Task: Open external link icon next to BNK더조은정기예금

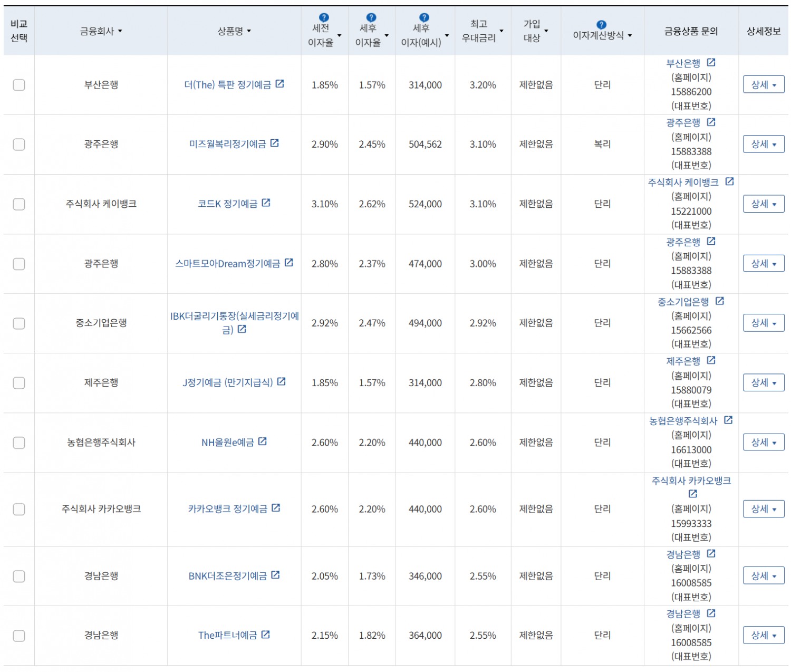Action: (275, 575)
